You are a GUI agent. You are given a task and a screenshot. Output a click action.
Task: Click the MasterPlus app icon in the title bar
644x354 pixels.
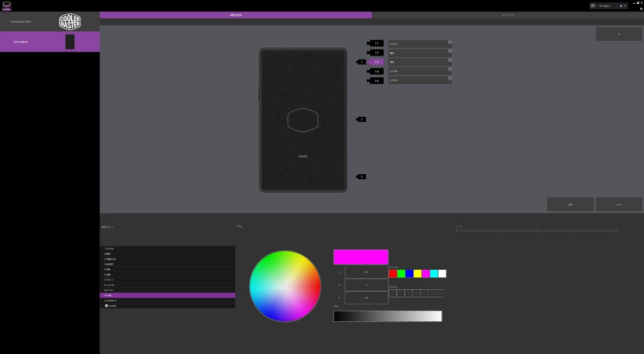click(x=6, y=6)
